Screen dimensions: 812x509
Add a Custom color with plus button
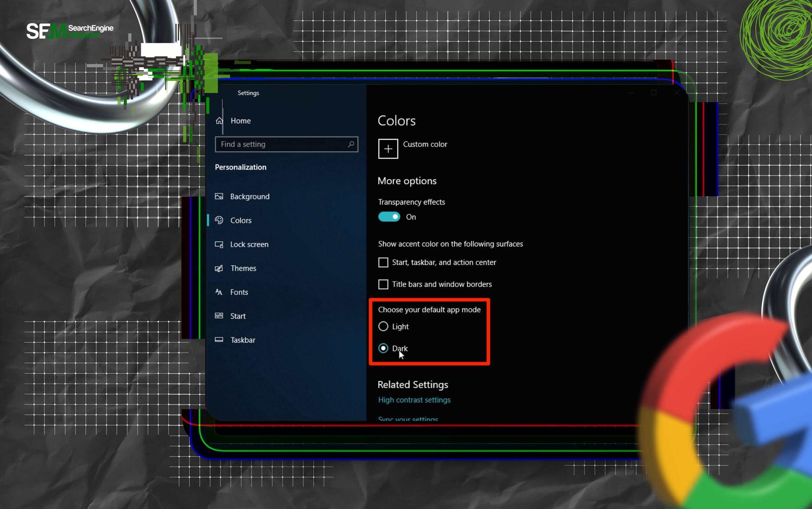[388, 148]
